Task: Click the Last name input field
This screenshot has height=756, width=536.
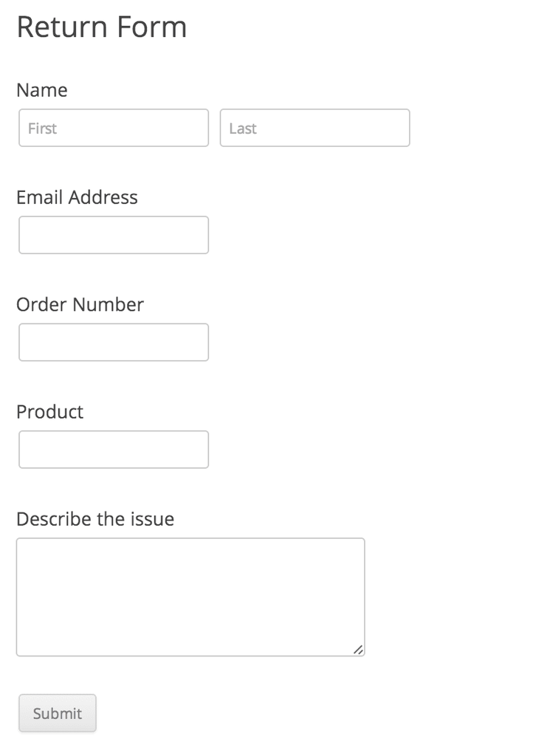Action: [315, 128]
